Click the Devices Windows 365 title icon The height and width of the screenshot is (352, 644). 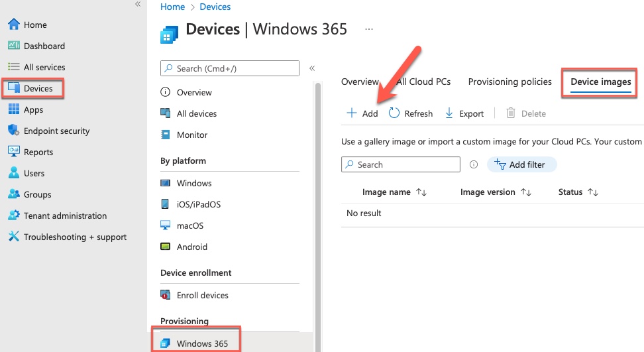(x=169, y=34)
